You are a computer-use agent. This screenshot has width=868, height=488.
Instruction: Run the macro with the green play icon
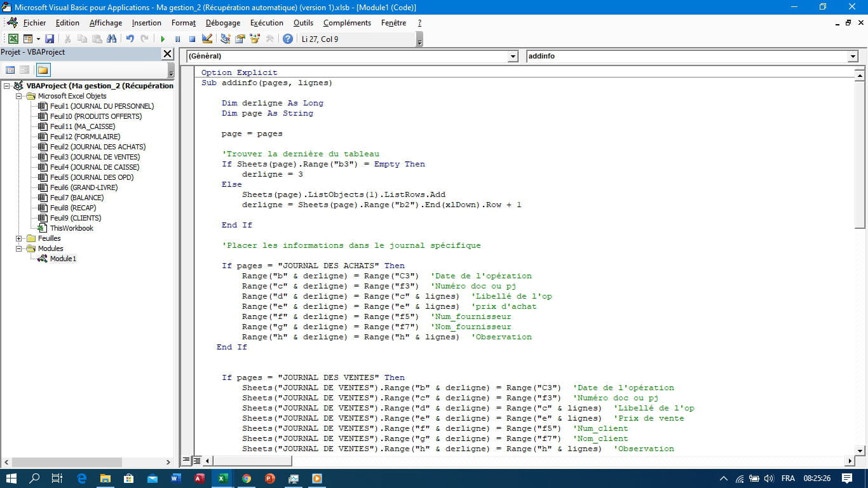163,39
